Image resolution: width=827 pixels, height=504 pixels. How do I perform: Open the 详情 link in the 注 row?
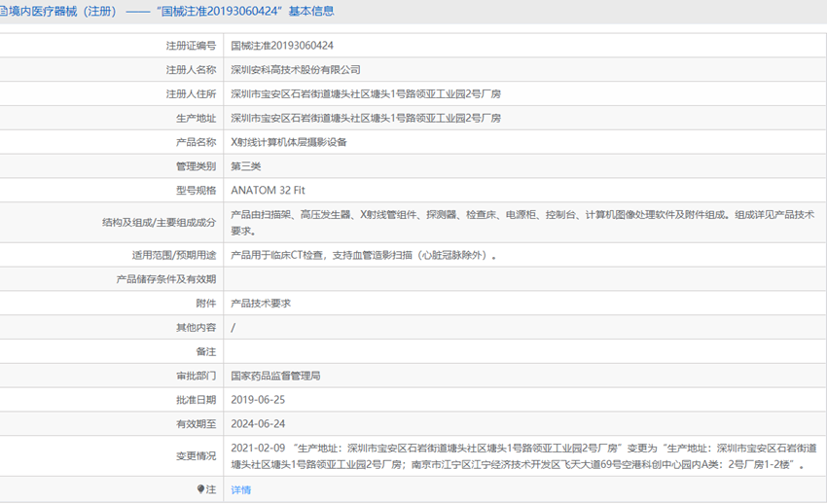click(x=240, y=489)
